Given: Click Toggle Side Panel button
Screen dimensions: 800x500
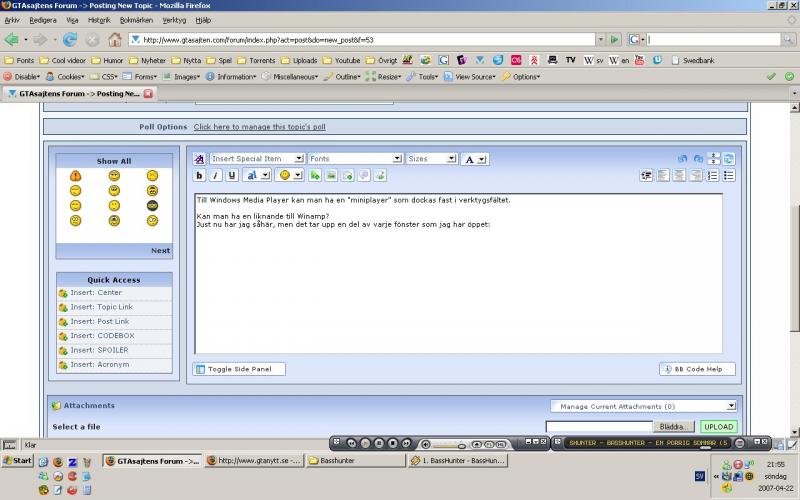Looking at the screenshot, I should (239, 369).
